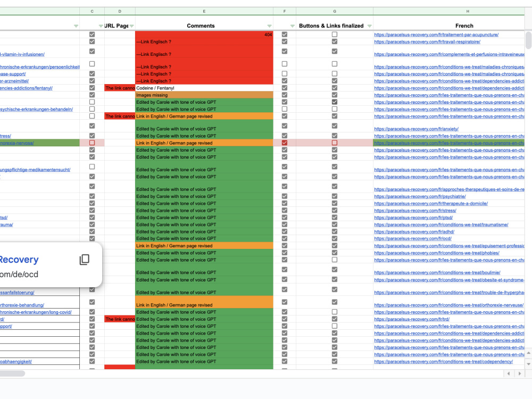The width and height of the screenshot is (532, 399).
Task: Toggle column G checkbox in the fr/ptsd/ row
Action: [335, 218]
